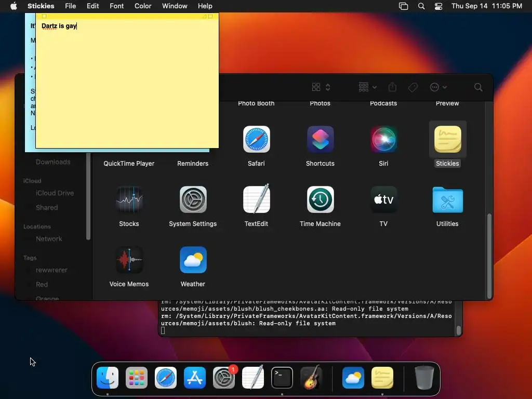Open the Edit menu
This screenshot has height=399, width=532.
click(92, 6)
